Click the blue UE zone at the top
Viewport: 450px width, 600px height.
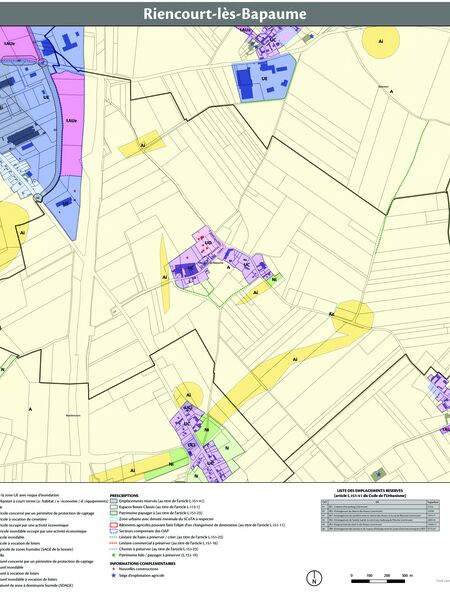[264, 78]
